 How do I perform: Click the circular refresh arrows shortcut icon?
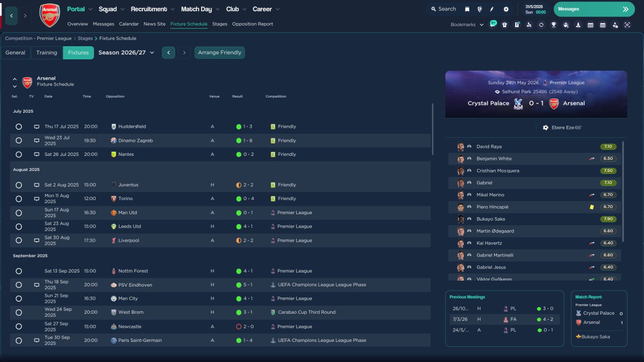[x=541, y=25]
